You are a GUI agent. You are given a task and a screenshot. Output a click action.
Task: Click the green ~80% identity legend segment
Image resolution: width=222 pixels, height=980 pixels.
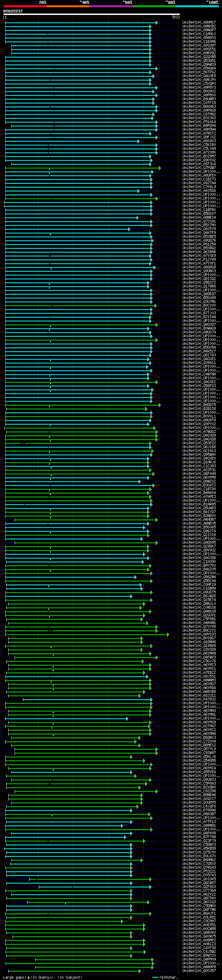coord(154,6)
